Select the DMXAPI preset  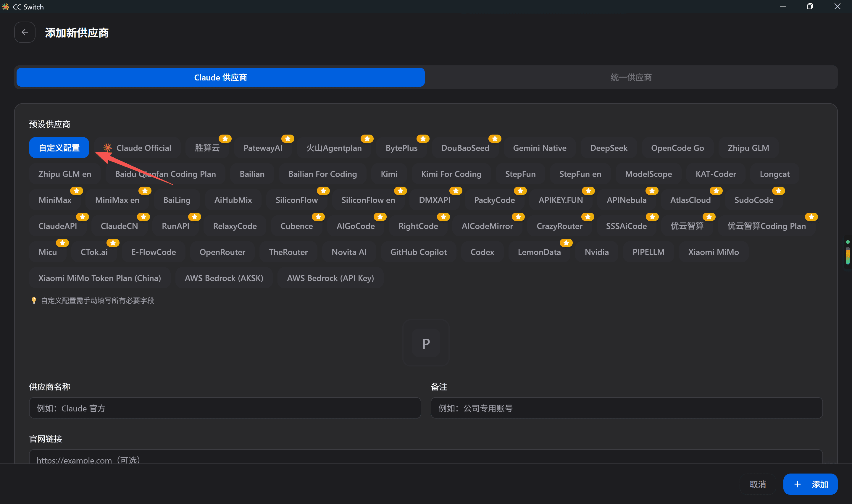tap(435, 200)
